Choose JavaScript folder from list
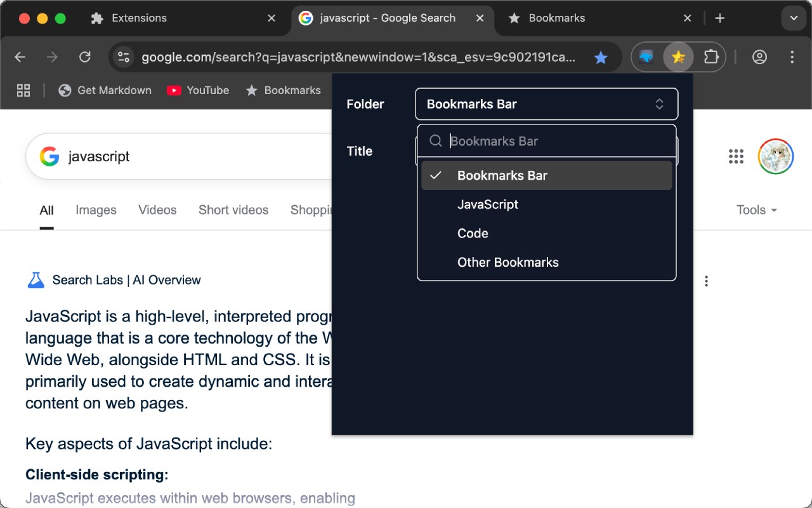Screen dimensions: 812x508 pyautogui.click(x=487, y=204)
